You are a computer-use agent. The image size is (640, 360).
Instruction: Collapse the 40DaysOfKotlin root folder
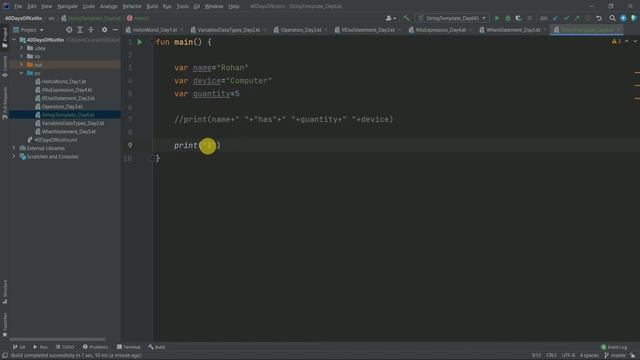pos(14,40)
